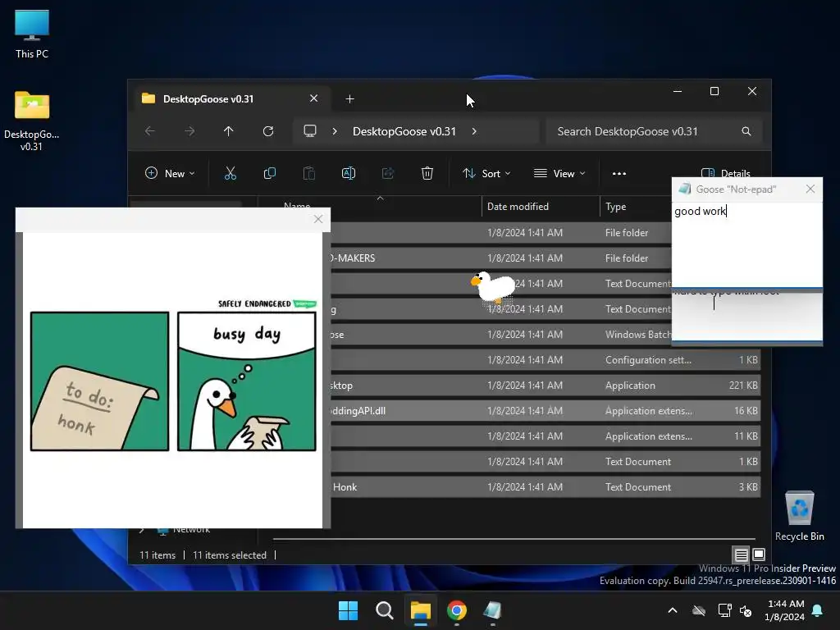Open Google Chrome from taskbar

click(456, 610)
